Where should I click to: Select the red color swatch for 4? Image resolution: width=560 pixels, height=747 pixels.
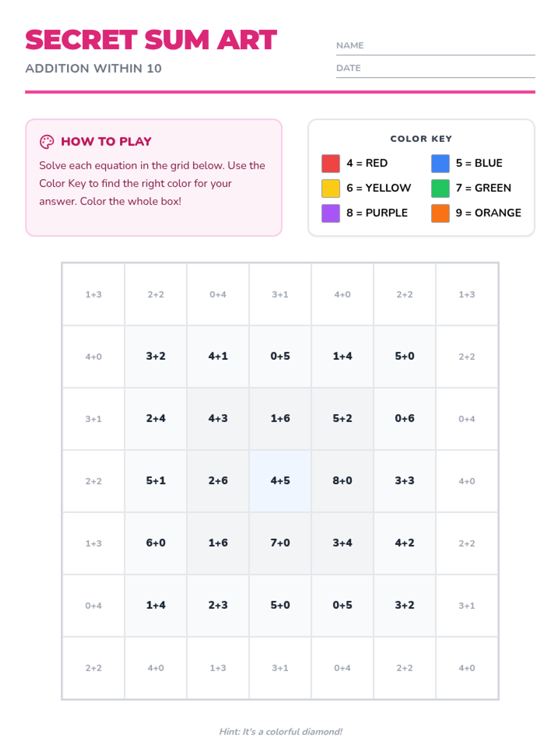pos(330,163)
